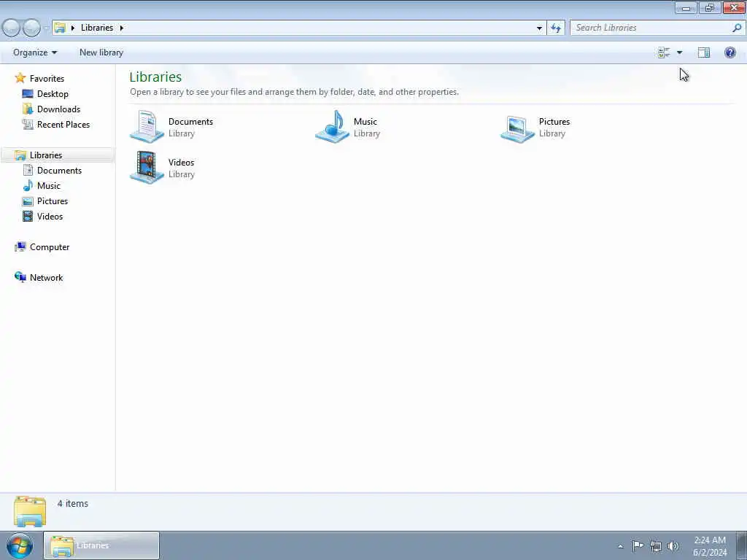The image size is (747, 560).
Task: Select Network label in navigation pane
Action: coord(46,278)
